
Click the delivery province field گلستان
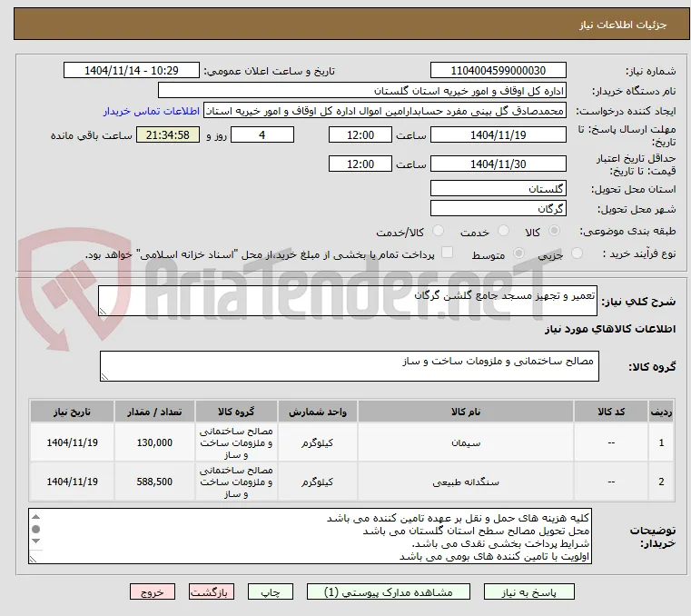(x=498, y=189)
